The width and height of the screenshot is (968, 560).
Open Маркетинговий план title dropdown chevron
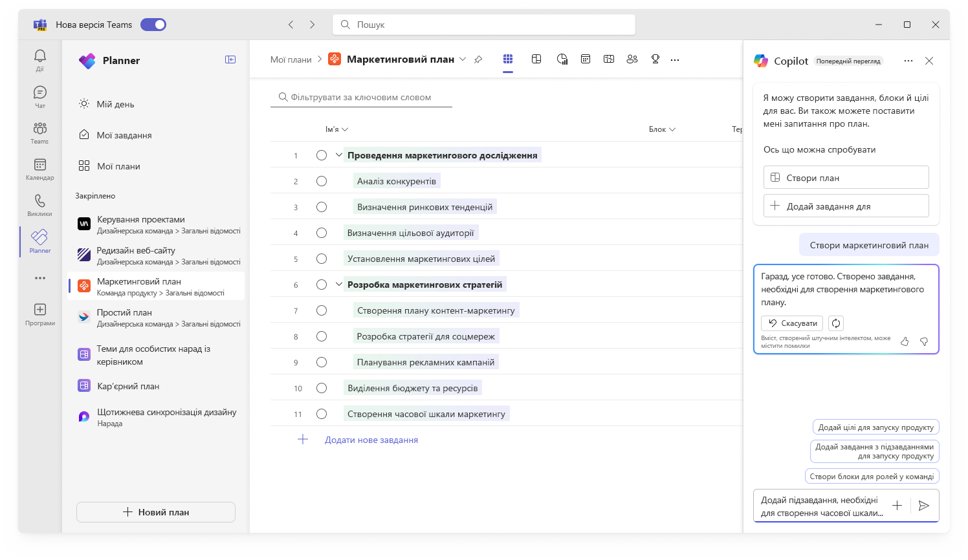(463, 59)
